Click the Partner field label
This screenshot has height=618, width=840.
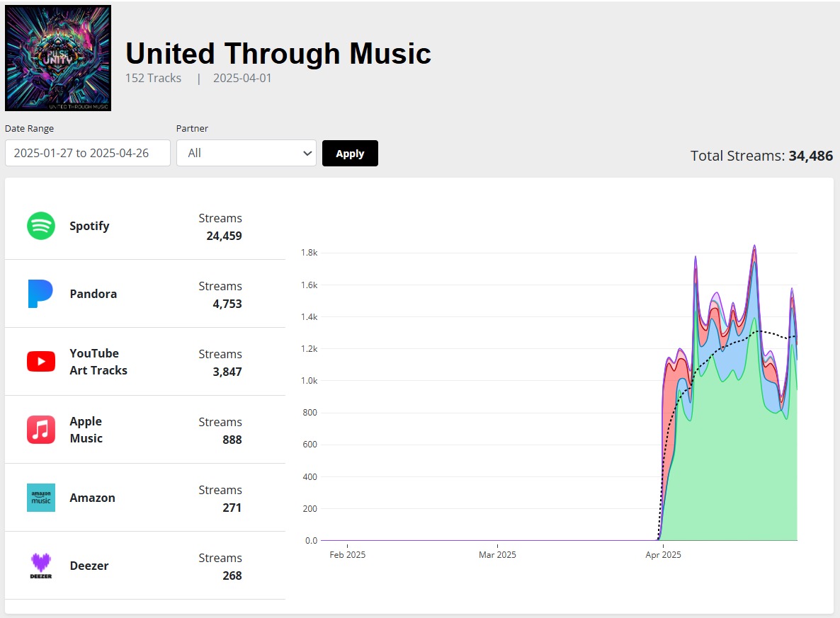coord(193,129)
